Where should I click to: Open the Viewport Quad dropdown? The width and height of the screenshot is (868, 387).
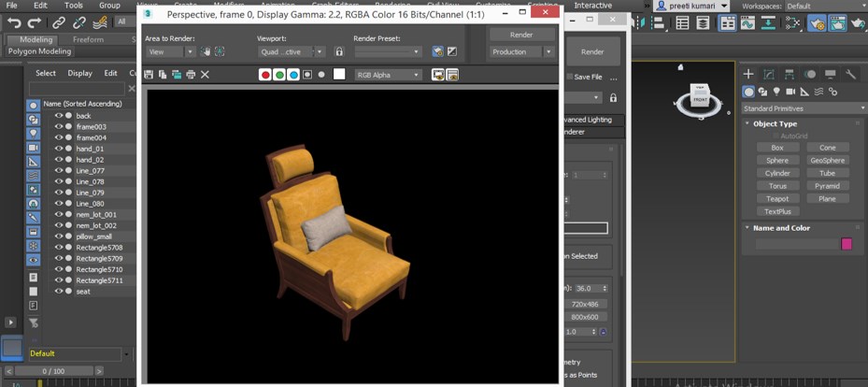pos(292,51)
